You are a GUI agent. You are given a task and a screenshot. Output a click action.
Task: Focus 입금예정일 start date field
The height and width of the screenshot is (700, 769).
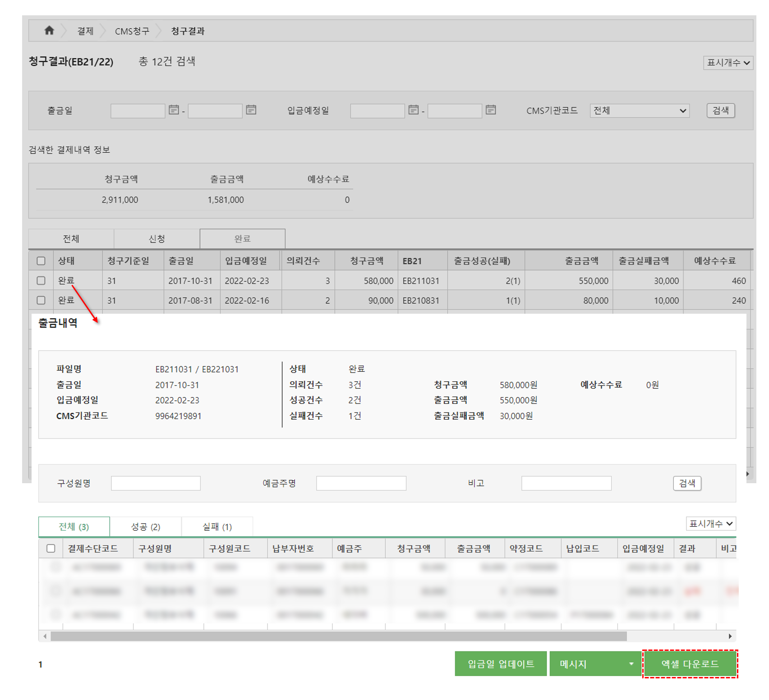point(378,111)
